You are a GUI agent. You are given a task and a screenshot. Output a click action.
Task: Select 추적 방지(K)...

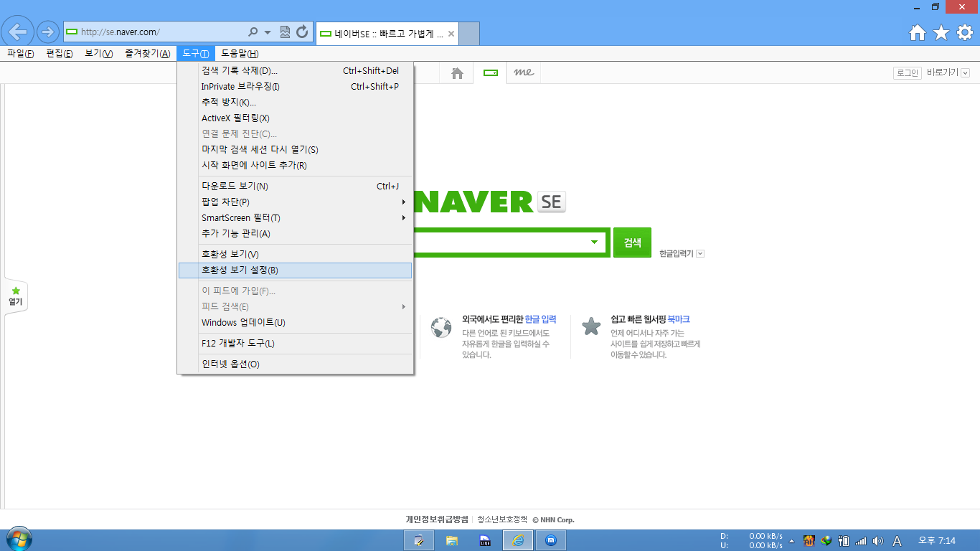(296, 102)
